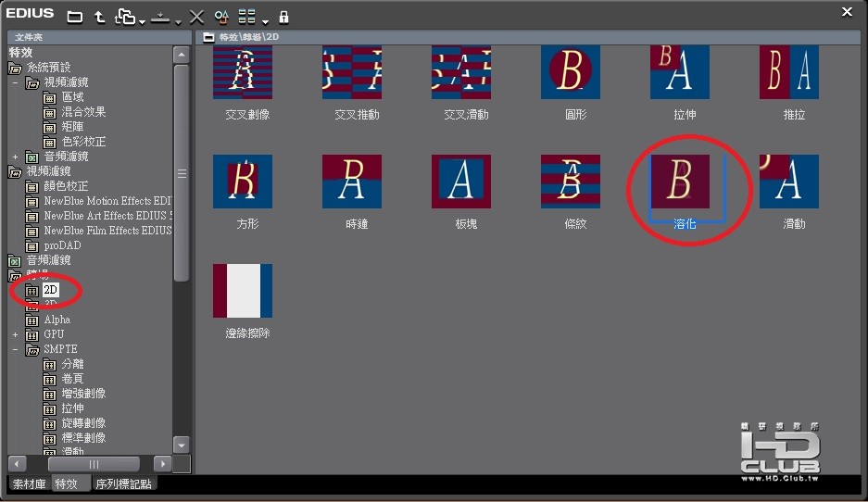Switch to the 素材庫 tab
Screen dimensions: 868x502
tap(28, 483)
